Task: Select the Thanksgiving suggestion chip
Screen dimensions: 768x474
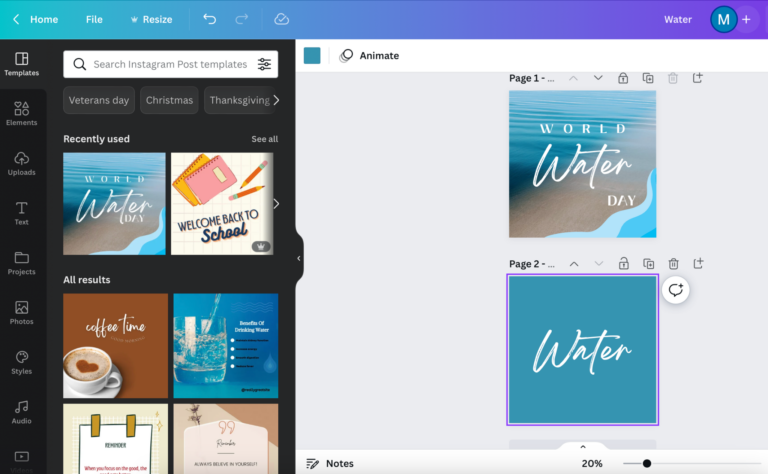Action: [240, 100]
